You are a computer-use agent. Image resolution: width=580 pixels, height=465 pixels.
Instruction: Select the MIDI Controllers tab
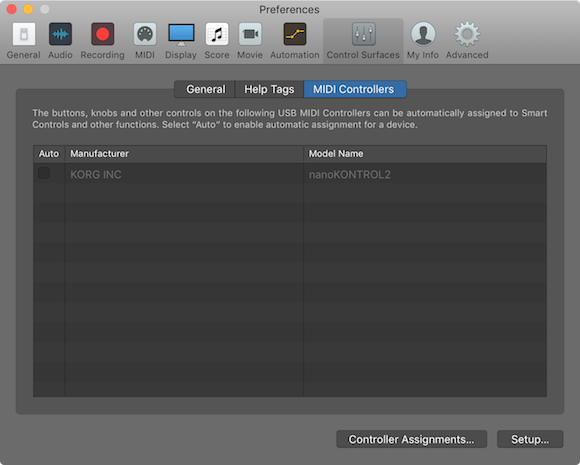355,89
